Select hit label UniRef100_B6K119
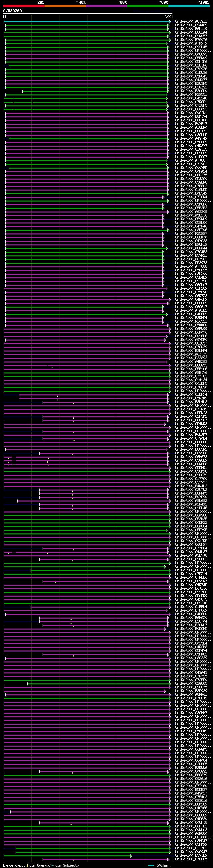Viewport: 213px width, 868px height. click(191, 29)
